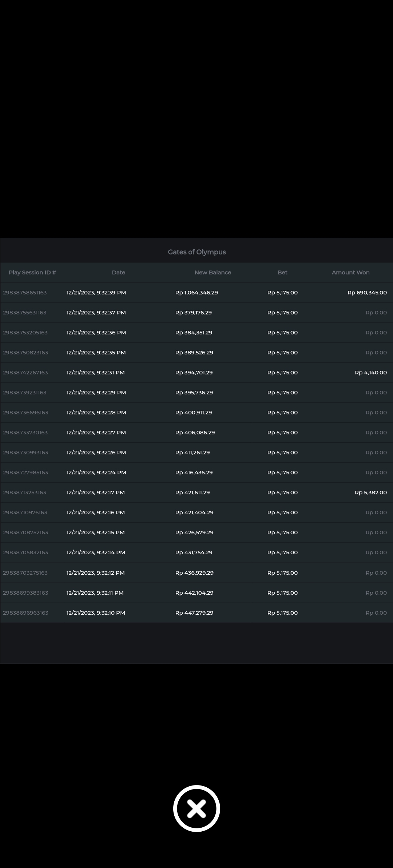
Task: Open play session 29838727985163
Action: [25, 473]
